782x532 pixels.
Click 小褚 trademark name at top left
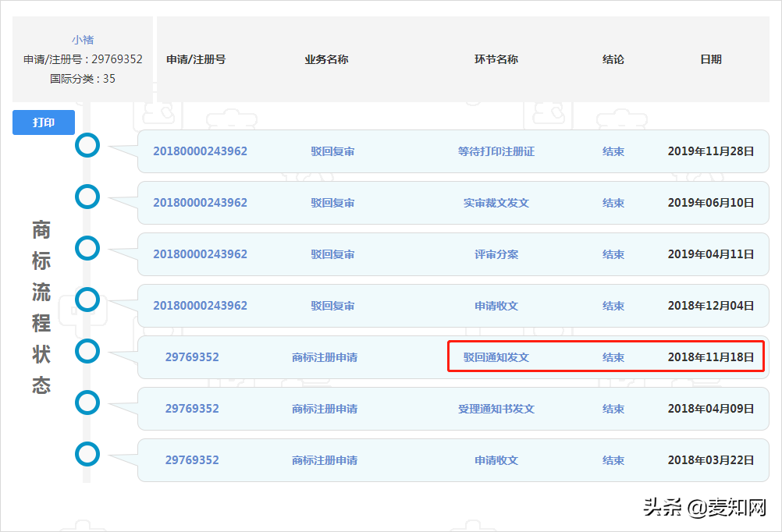[x=83, y=40]
